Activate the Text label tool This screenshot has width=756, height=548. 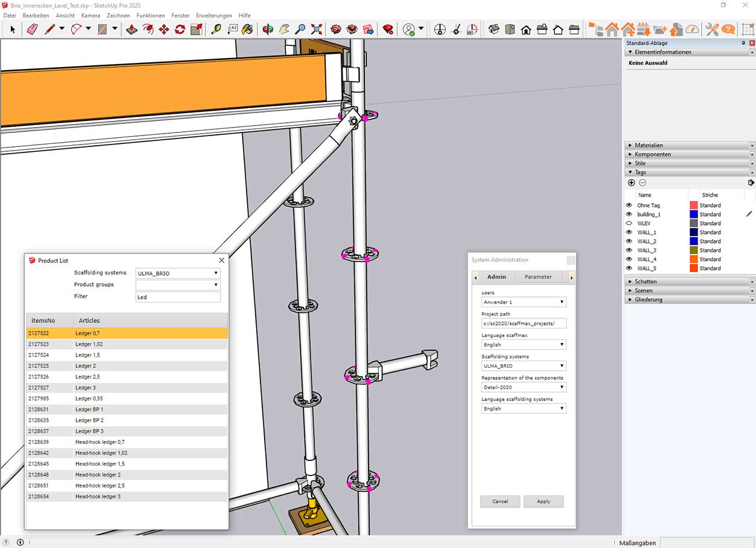(x=233, y=29)
